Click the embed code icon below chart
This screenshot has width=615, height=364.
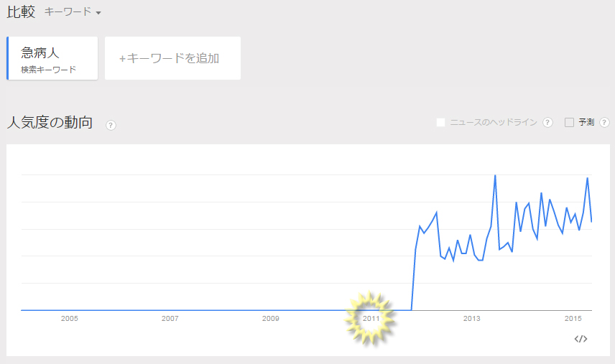pyautogui.click(x=581, y=339)
